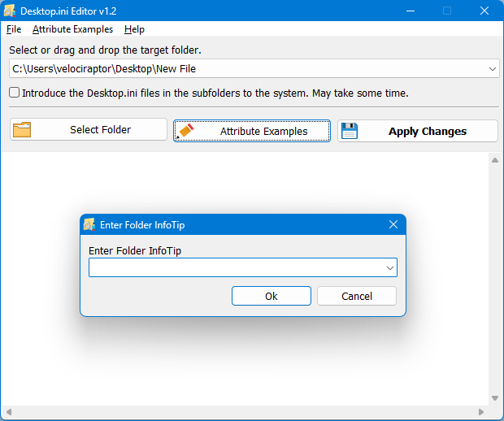Image resolution: width=504 pixels, height=421 pixels.
Task: Expand the target folder path dropdown
Action: point(493,70)
